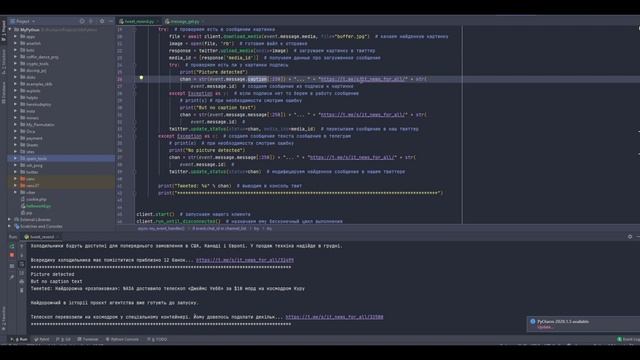Click the green Rerun icon in Run panel
Screen dimensions: 640x360
[12, 246]
